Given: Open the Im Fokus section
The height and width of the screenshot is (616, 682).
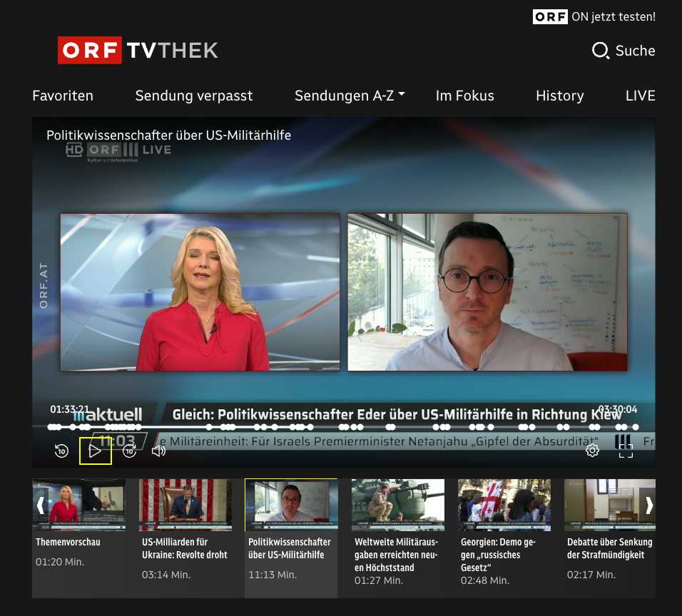Looking at the screenshot, I should [x=465, y=96].
